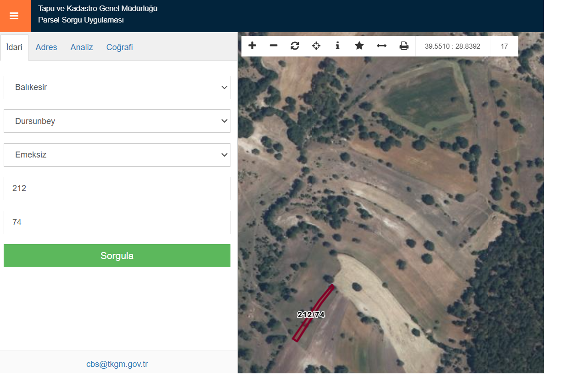The image size is (588, 377).
Task: Click the coordinates readout 39.5510 : 28.8392
Action: 453,46
